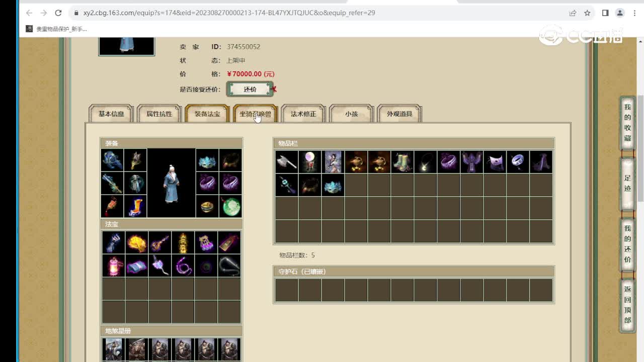
Task: Open the Chrome profile avatar
Action: pos(620,13)
